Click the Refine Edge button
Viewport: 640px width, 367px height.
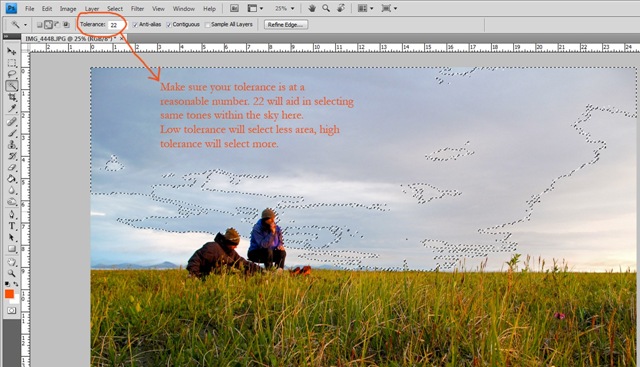[x=286, y=25]
